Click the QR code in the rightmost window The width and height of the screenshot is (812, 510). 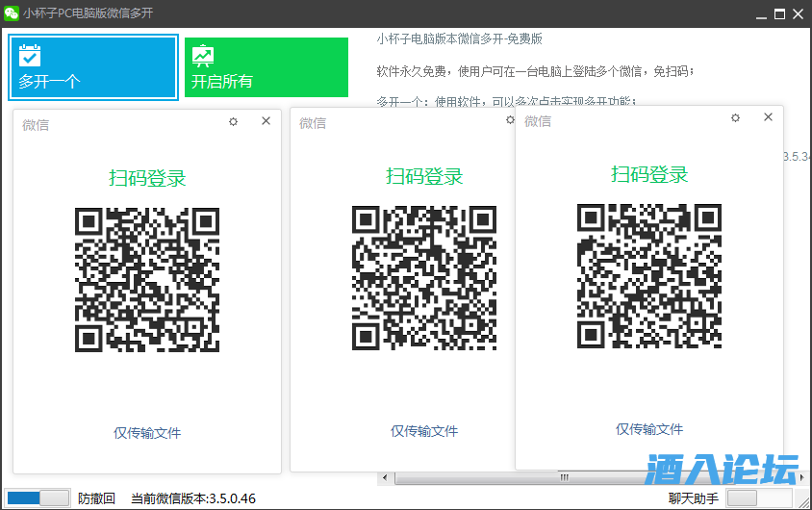[x=649, y=275]
